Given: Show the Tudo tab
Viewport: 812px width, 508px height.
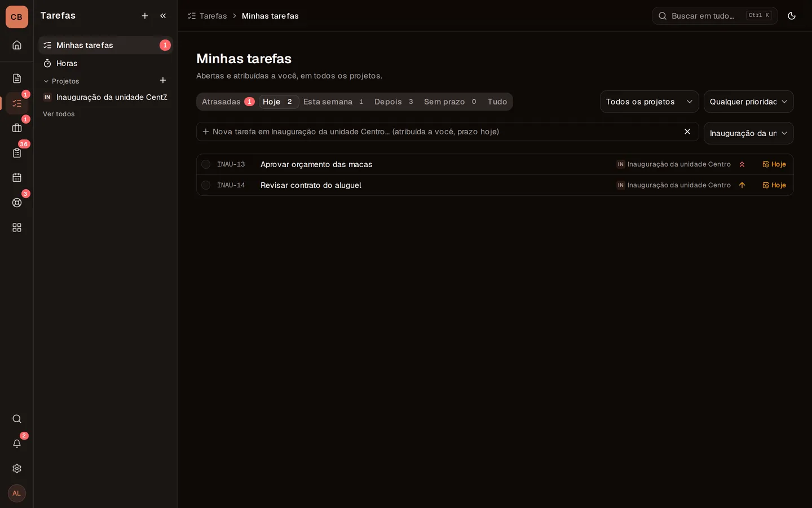Looking at the screenshot, I should point(497,102).
